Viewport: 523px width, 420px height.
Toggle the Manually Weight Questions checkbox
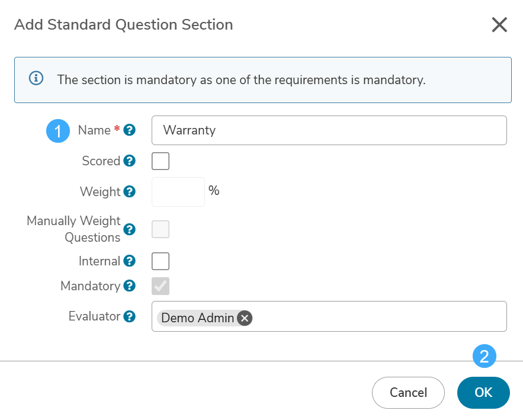[x=161, y=229]
